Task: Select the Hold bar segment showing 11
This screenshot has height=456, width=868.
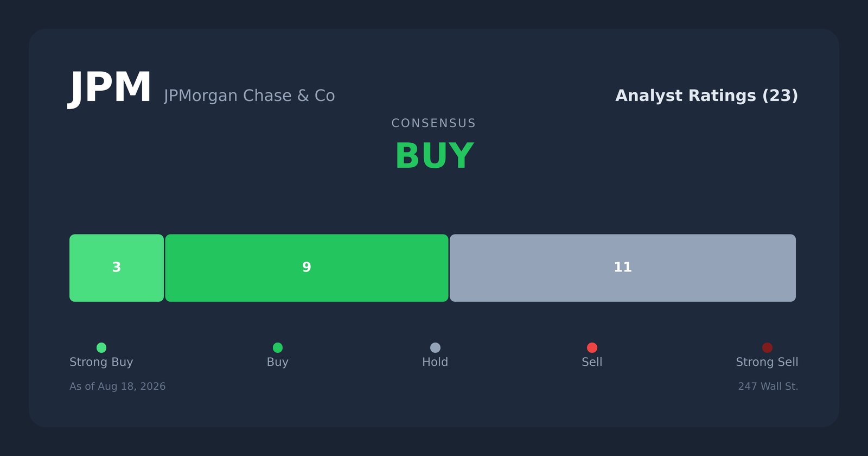Action: pyautogui.click(x=623, y=268)
